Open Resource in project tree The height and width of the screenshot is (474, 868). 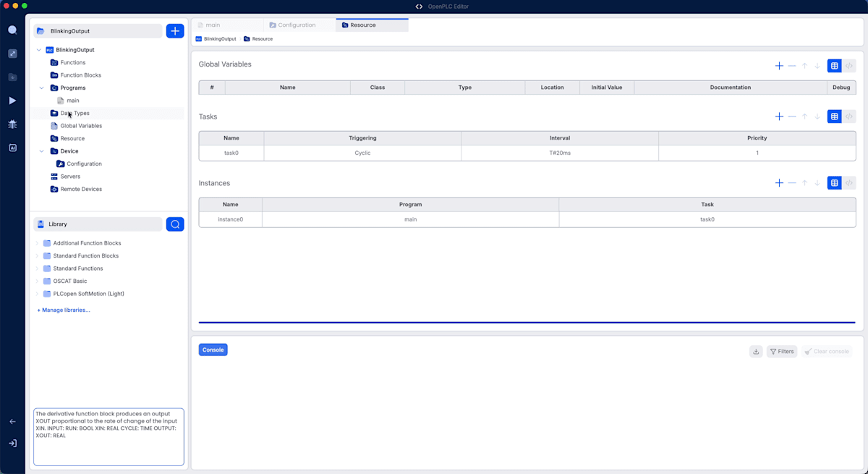coord(72,138)
